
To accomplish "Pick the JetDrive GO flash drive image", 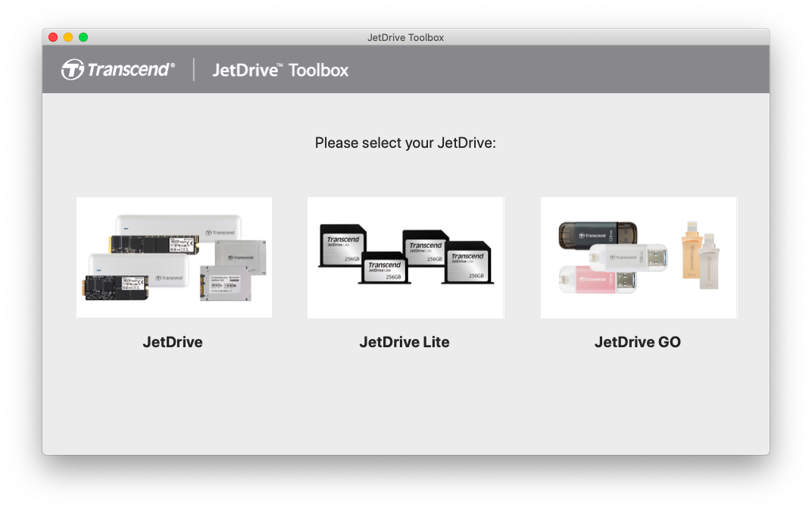I will tap(639, 258).
